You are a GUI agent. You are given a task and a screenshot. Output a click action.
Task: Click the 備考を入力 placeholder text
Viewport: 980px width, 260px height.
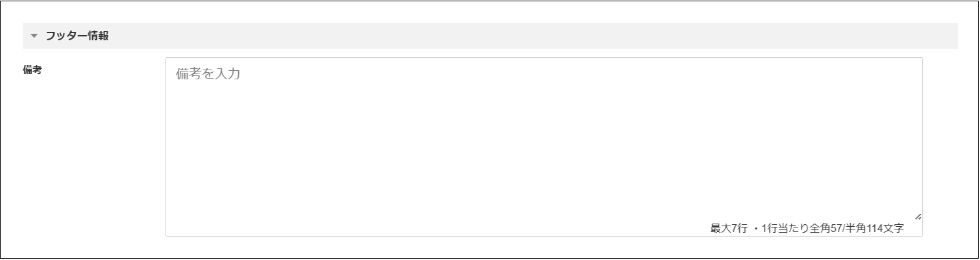click(x=208, y=74)
